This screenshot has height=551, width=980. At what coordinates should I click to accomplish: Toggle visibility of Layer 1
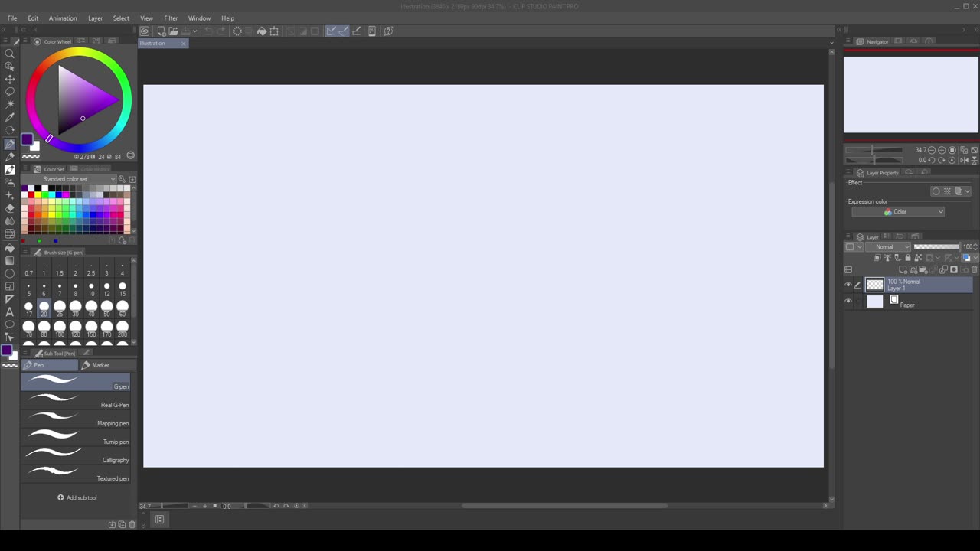click(x=848, y=285)
